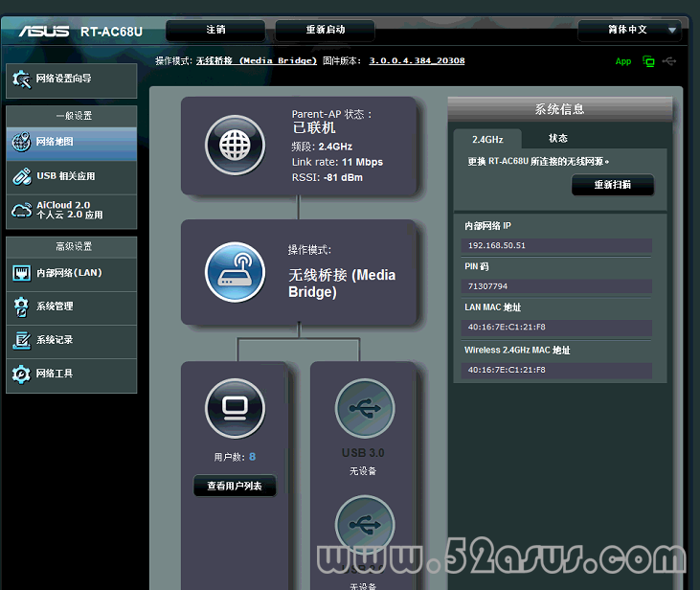The image size is (700, 590).
Task: Select 系统管理 menu item
Action: tap(72, 307)
